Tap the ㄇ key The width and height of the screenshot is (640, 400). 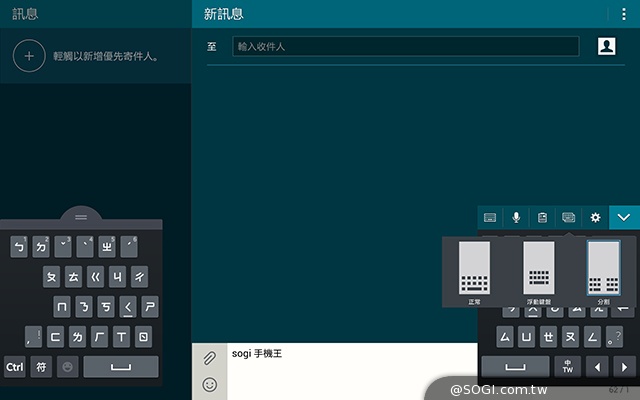[62, 307]
